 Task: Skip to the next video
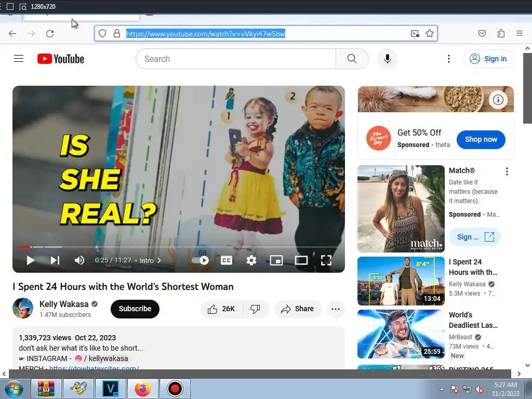coord(55,260)
